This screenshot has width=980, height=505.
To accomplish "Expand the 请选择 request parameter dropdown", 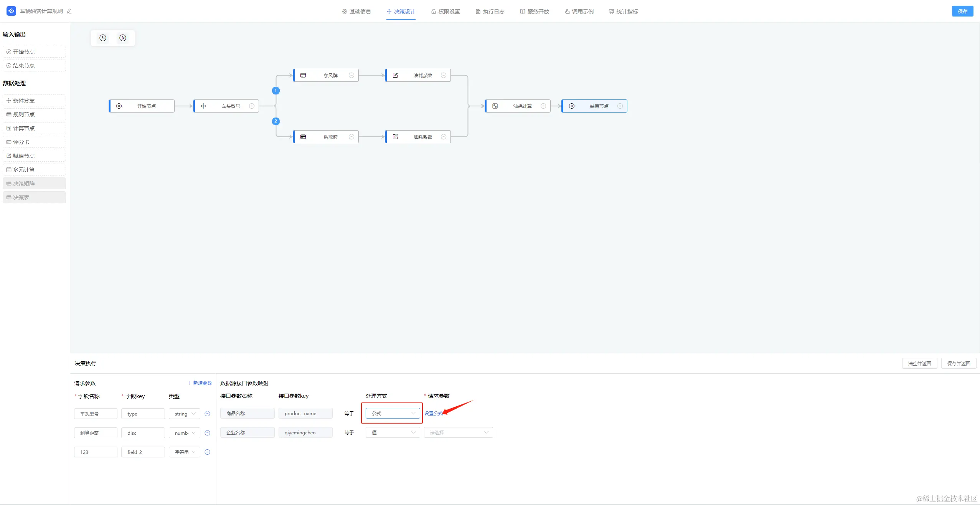I will pyautogui.click(x=458, y=432).
